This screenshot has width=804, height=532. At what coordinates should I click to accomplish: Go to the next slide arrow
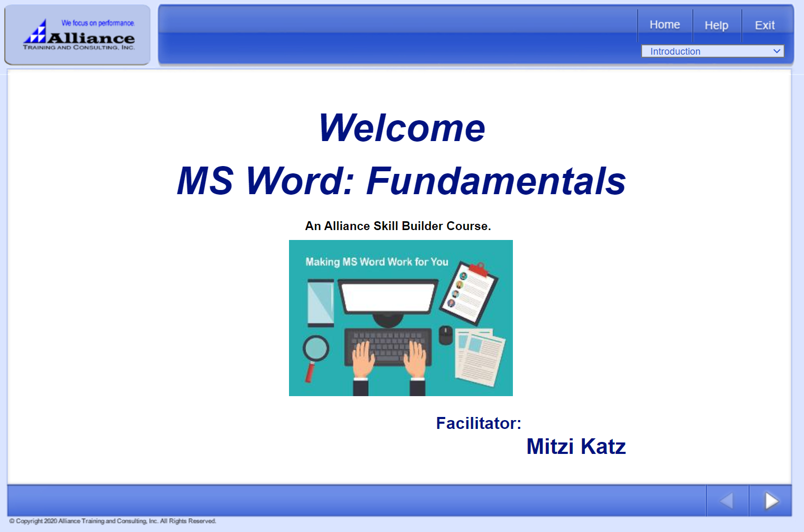click(771, 501)
